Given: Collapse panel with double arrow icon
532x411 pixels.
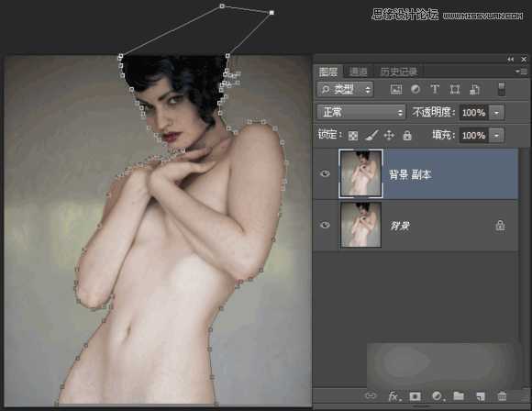Looking at the screenshot, I should pyautogui.click(x=510, y=60).
